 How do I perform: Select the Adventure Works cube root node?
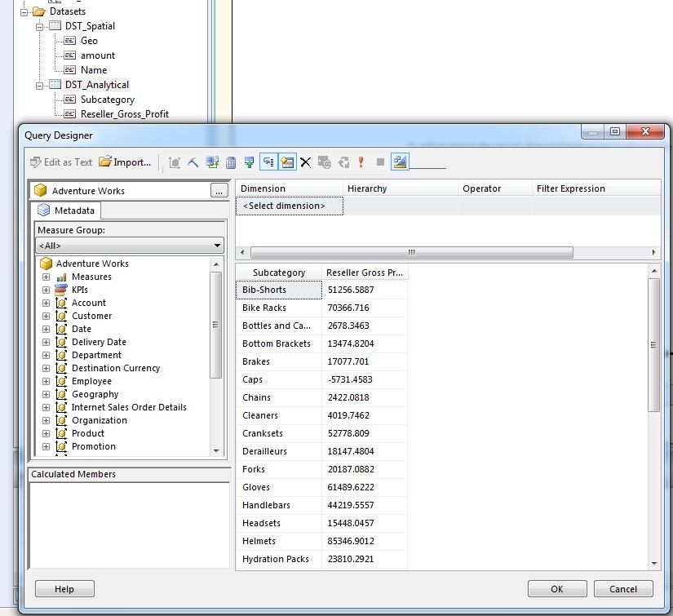[x=92, y=264]
